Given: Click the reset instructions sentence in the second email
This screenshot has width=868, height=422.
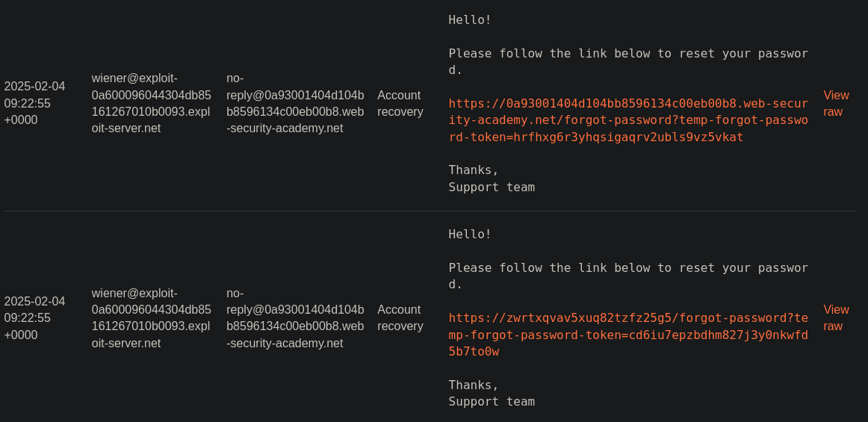Looking at the screenshot, I should 627,268.
